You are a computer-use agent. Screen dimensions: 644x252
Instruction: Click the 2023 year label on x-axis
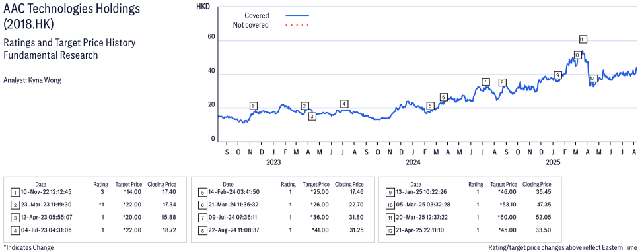[273, 162]
